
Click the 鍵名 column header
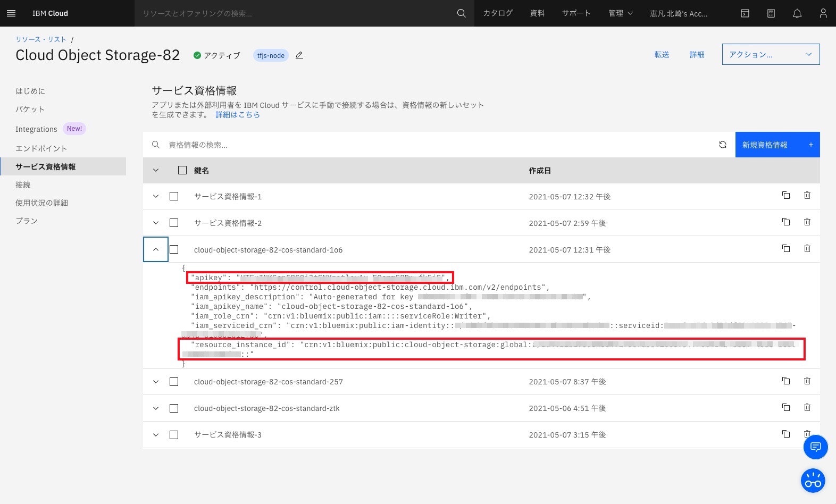[x=202, y=170]
